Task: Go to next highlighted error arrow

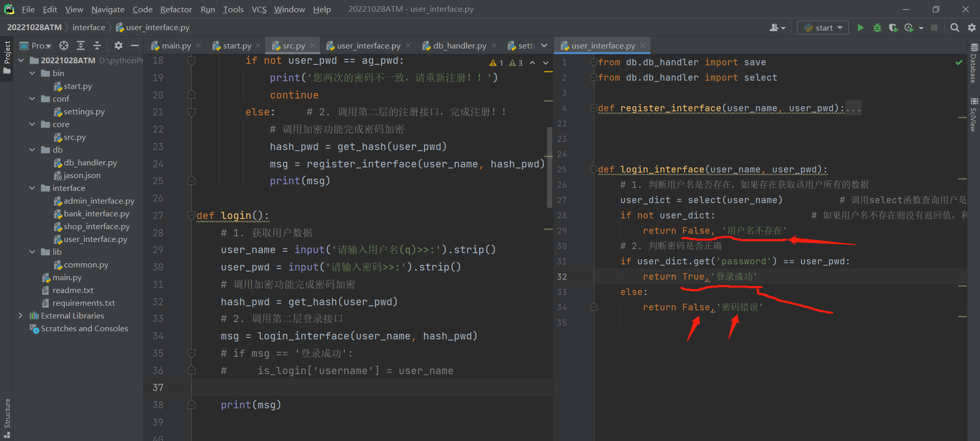Action: click(546, 63)
